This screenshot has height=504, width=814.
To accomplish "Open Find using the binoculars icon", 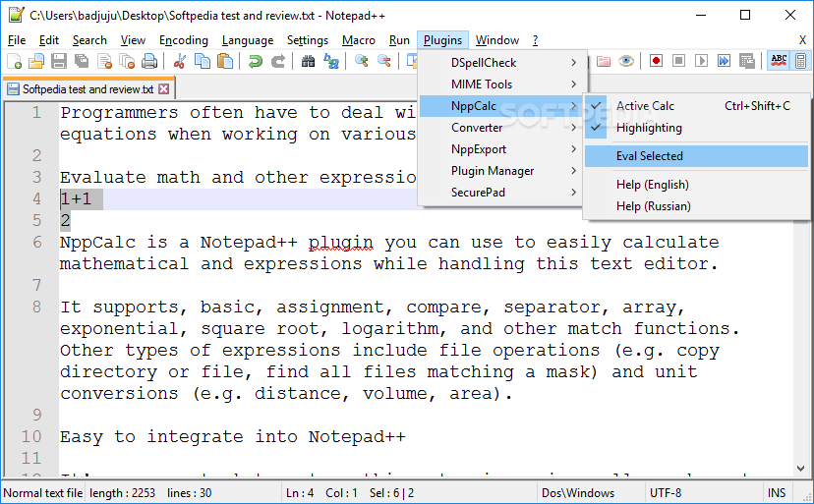I will 308,61.
